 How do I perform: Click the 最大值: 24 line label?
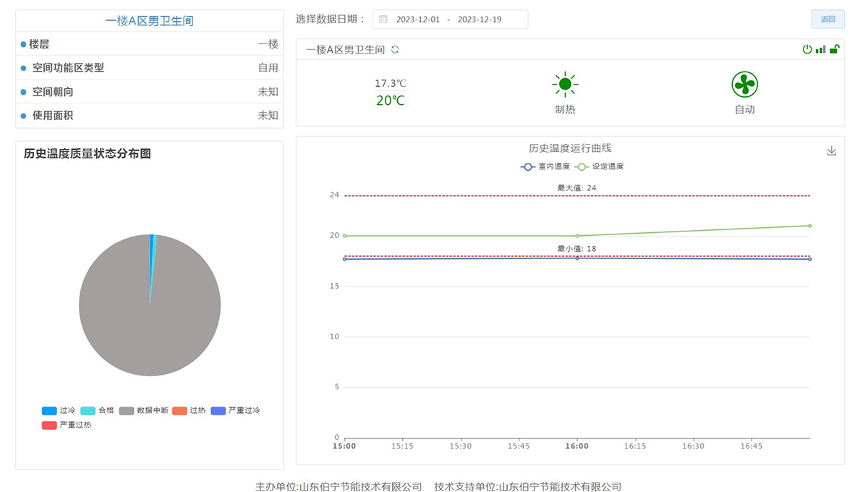tap(576, 188)
